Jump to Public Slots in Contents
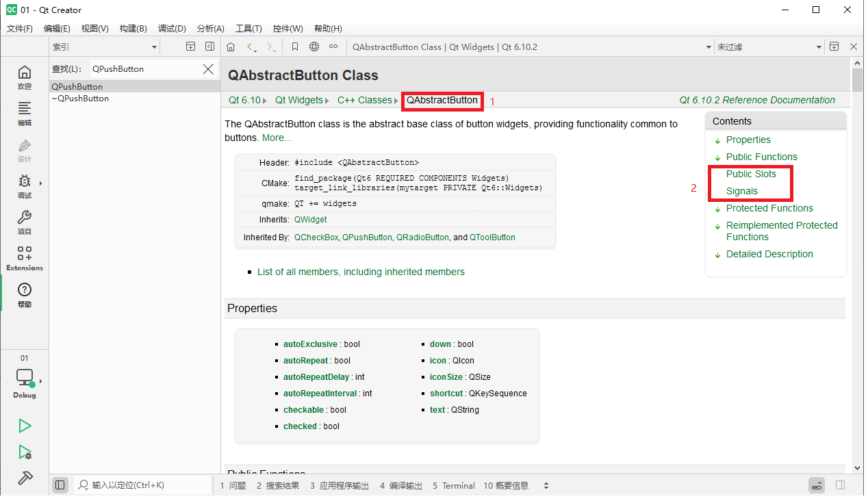This screenshot has width=868, height=501. [751, 174]
